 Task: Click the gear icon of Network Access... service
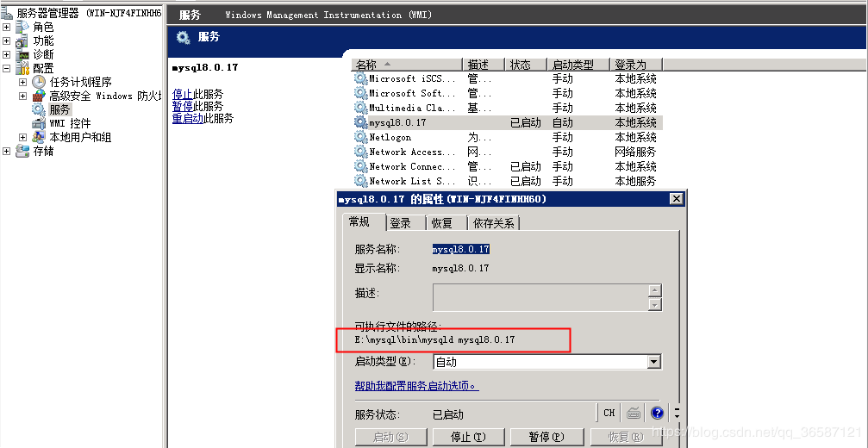(x=361, y=152)
